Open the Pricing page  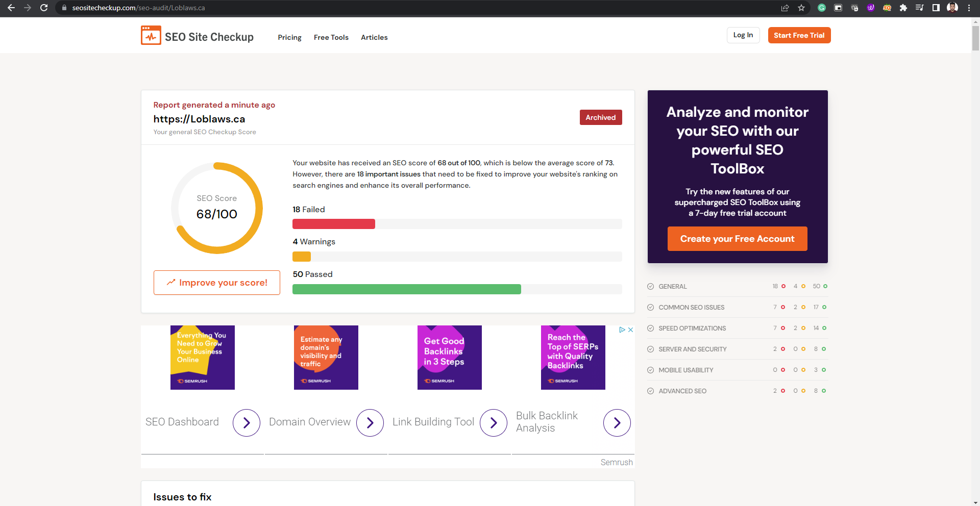click(289, 37)
